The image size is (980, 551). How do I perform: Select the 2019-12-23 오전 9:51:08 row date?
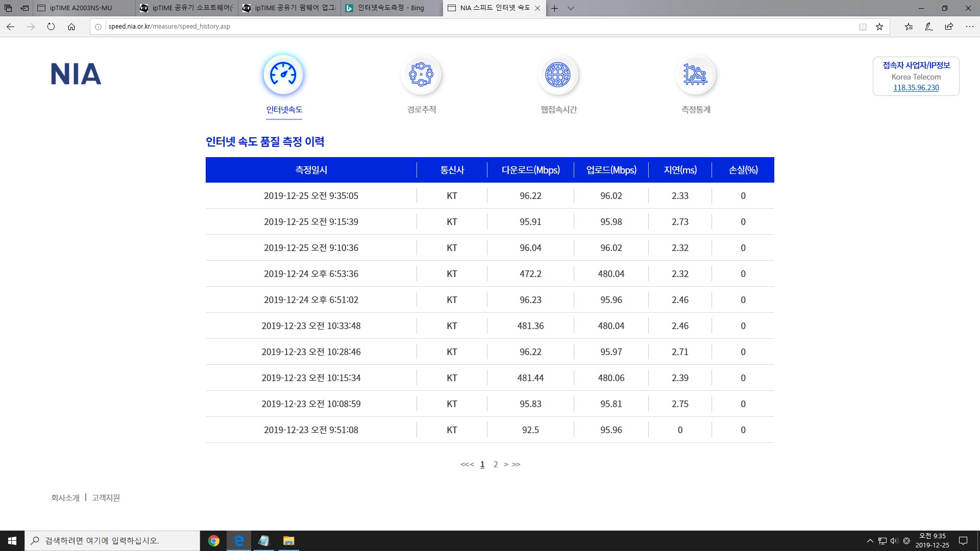point(311,430)
